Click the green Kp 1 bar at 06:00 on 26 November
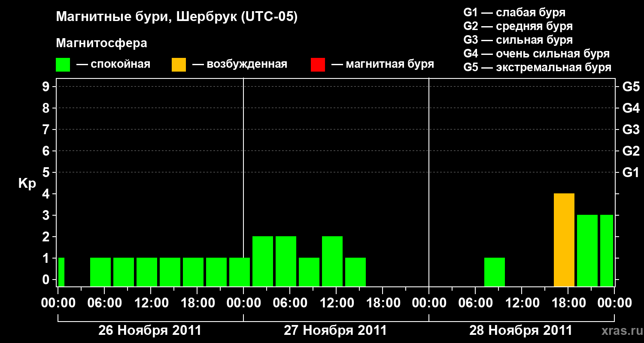The image size is (644, 343). (x=100, y=272)
